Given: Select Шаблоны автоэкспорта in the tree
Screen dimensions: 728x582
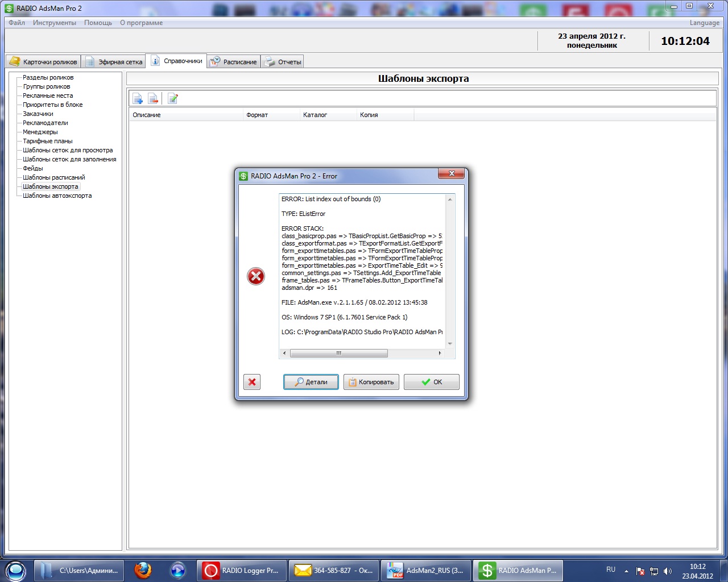Looking at the screenshot, I should [x=57, y=196].
